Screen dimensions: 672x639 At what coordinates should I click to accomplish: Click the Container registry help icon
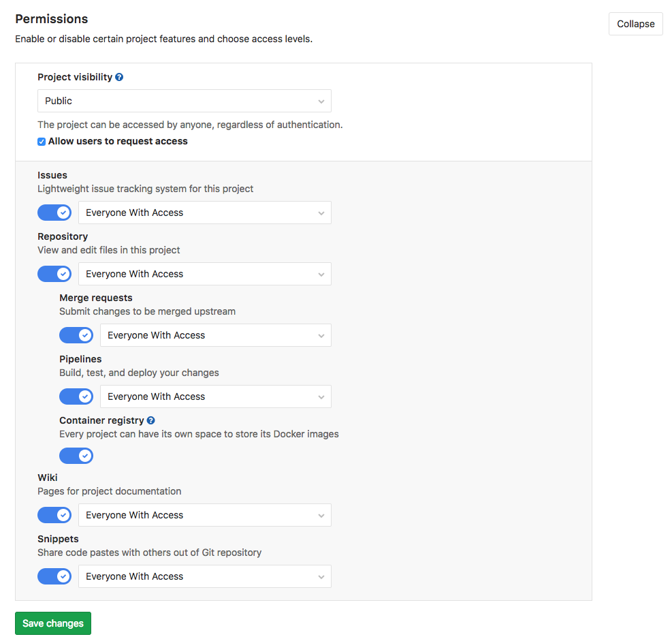click(150, 420)
